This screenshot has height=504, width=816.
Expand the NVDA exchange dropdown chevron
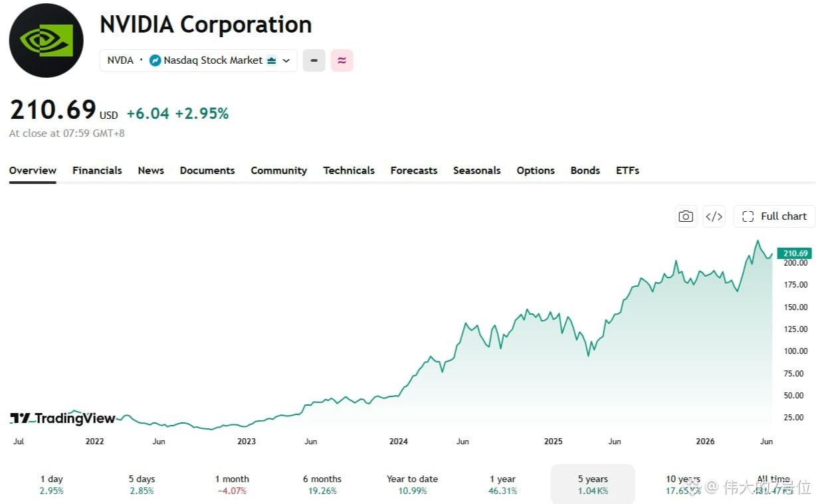coord(286,60)
